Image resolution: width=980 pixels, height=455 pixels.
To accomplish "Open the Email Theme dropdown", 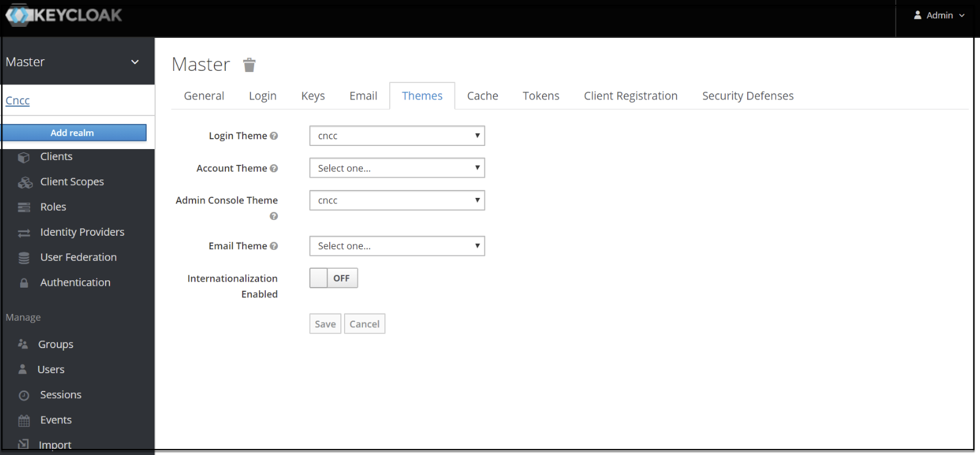I will tap(397, 246).
